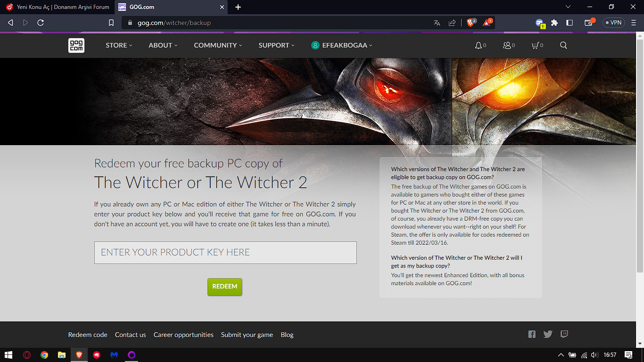Click the REDEEM button
The width and height of the screenshot is (644, 362).
(225, 287)
